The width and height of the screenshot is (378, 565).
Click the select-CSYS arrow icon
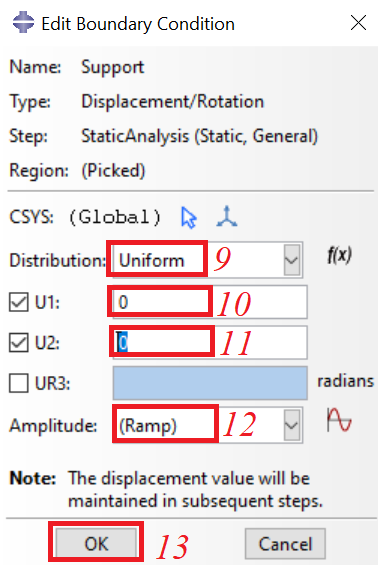coord(188,218)
